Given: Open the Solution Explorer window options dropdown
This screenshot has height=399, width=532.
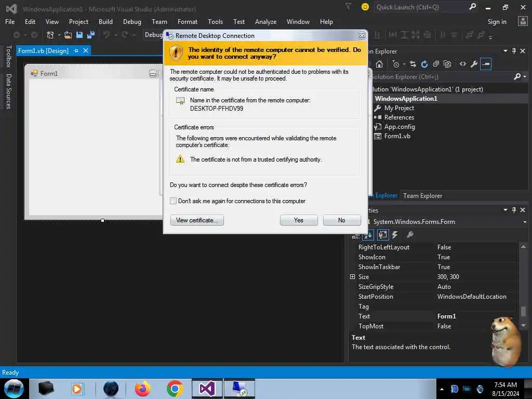Looking at the screenshot, I should tap(505, 51).
